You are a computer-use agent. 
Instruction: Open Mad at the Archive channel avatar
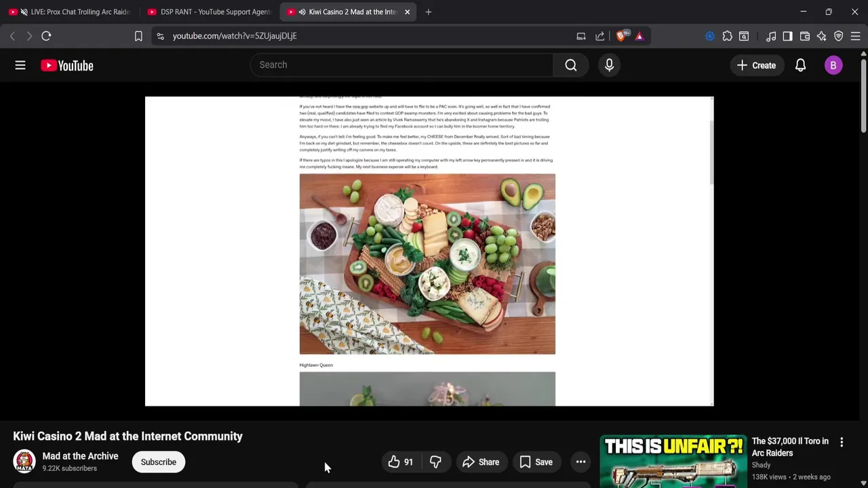click(x=24, y=462)
